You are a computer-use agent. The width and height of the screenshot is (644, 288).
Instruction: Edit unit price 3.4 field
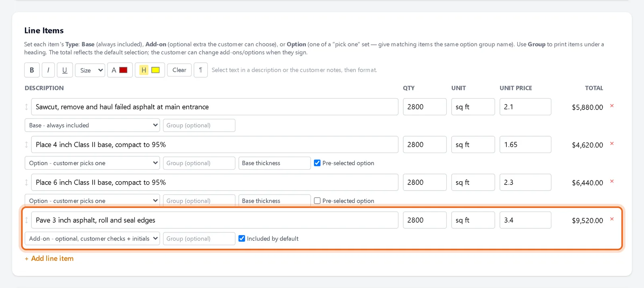525,220
